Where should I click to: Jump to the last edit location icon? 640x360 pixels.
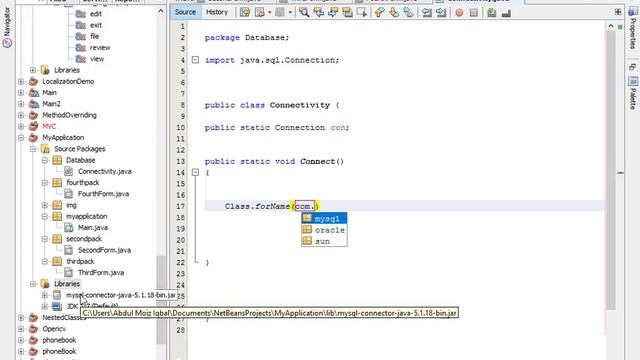point(245,12)
